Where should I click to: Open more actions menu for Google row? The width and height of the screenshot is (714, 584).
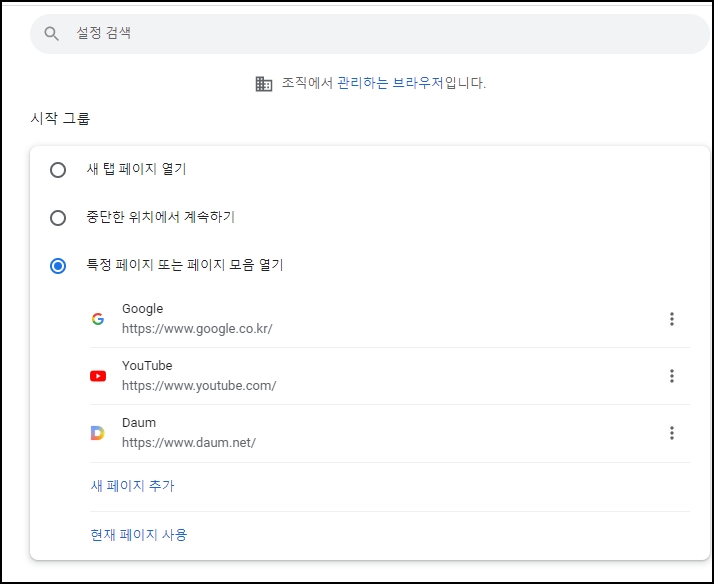pyautogui.click(x=672, y=319)
